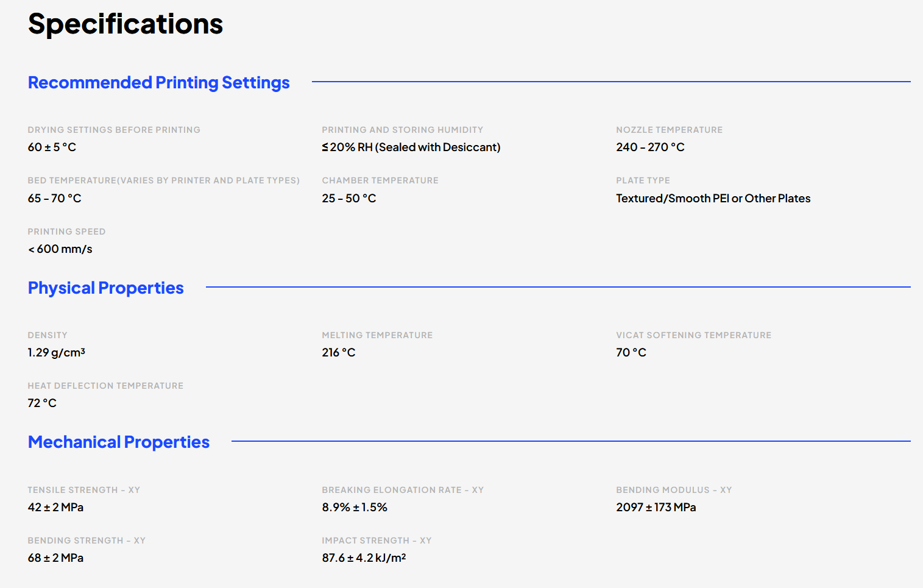Click the Vicat Softening Temperature label
This screenshot has height=588, width=923.
693,335
